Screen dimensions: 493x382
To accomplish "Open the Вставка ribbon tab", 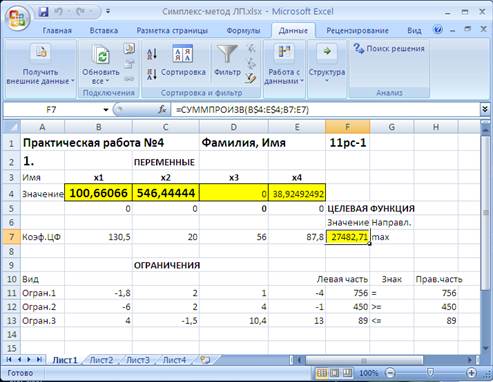I will point(104,31).
